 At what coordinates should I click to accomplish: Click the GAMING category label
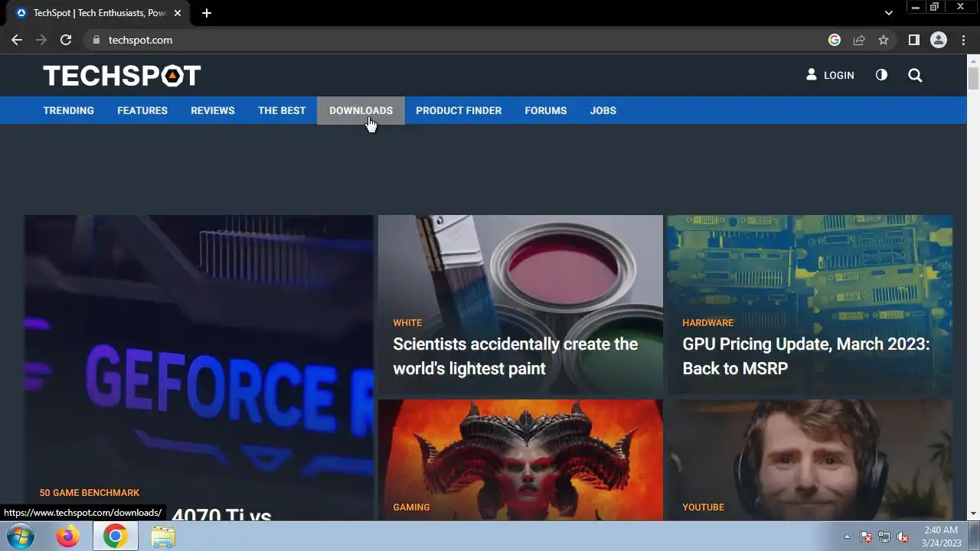(x=411, y=507)
